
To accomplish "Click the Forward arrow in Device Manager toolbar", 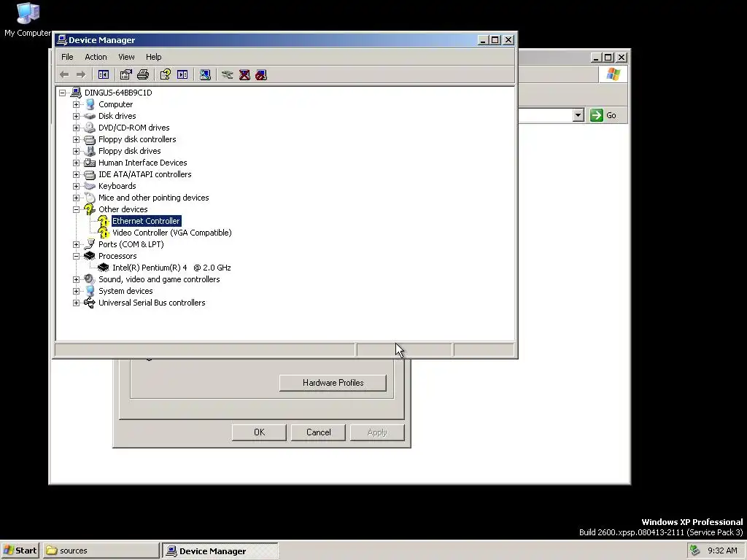I will 81,75.
